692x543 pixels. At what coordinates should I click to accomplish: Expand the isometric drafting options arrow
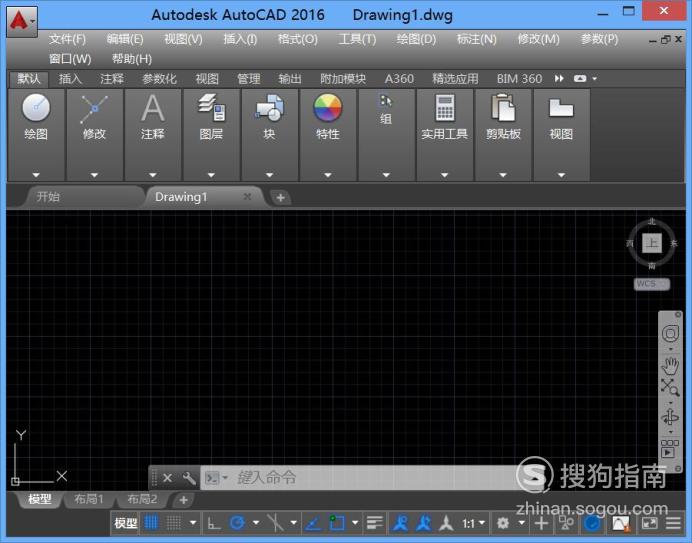(x=293, y=523)
